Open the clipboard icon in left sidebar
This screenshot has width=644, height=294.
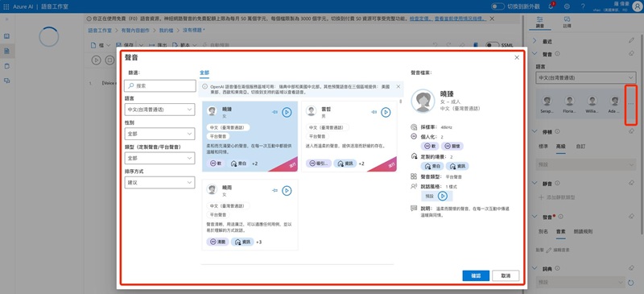click(x=6, y=66)
